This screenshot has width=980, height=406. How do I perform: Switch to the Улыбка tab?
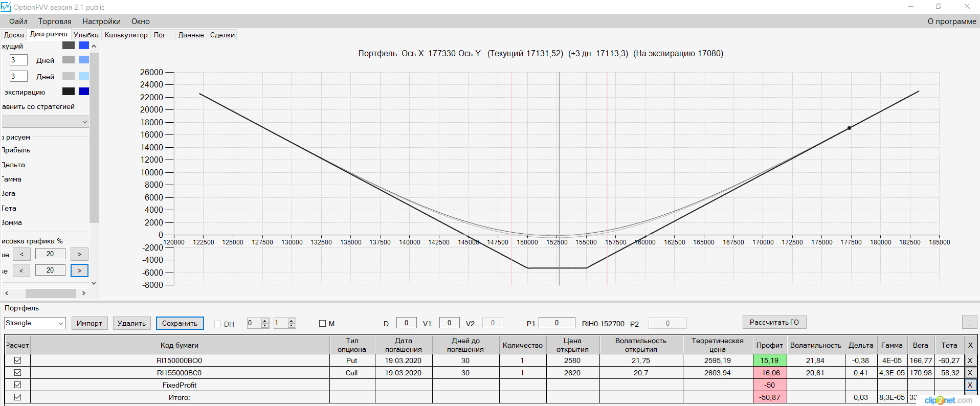pyautogui.click(x=86, y=35)
